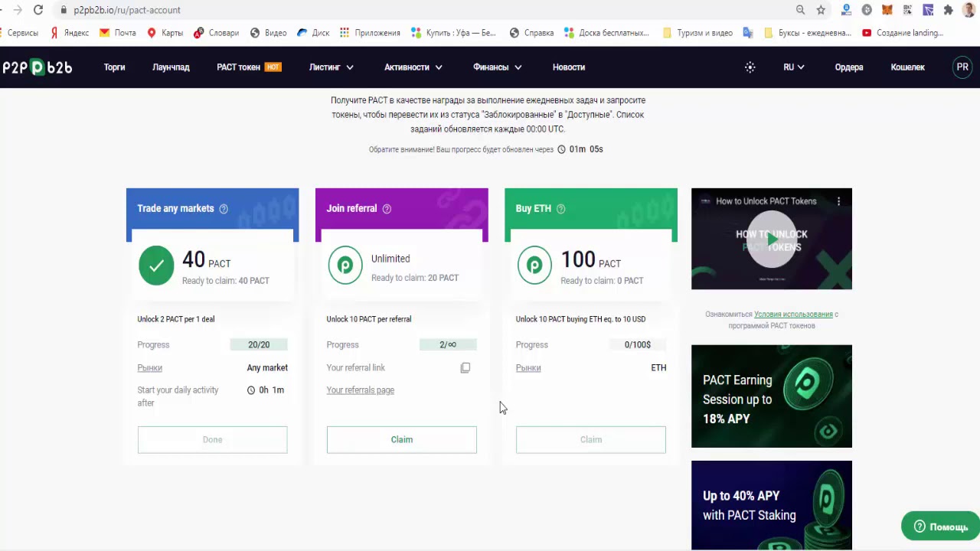Click the HOT badge beside PACT токен
This screenshot has width=980, height=551.
pyautogui.click(x=273, y=67)
